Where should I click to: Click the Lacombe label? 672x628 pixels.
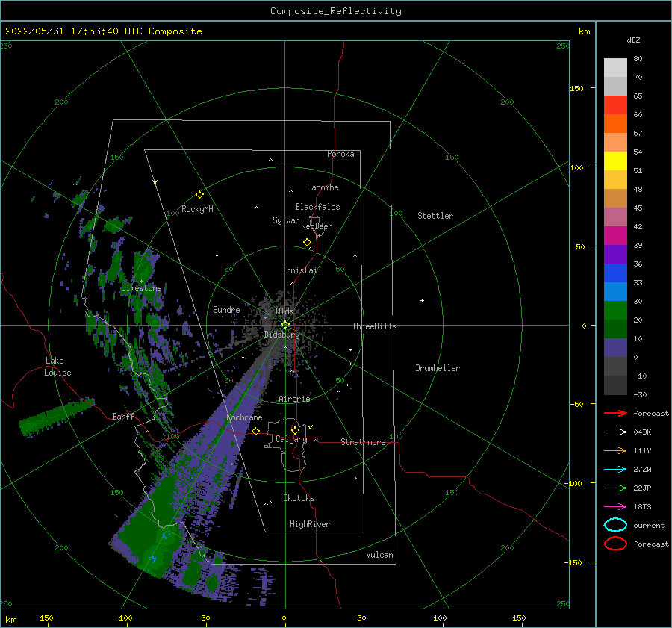(323, 187)
